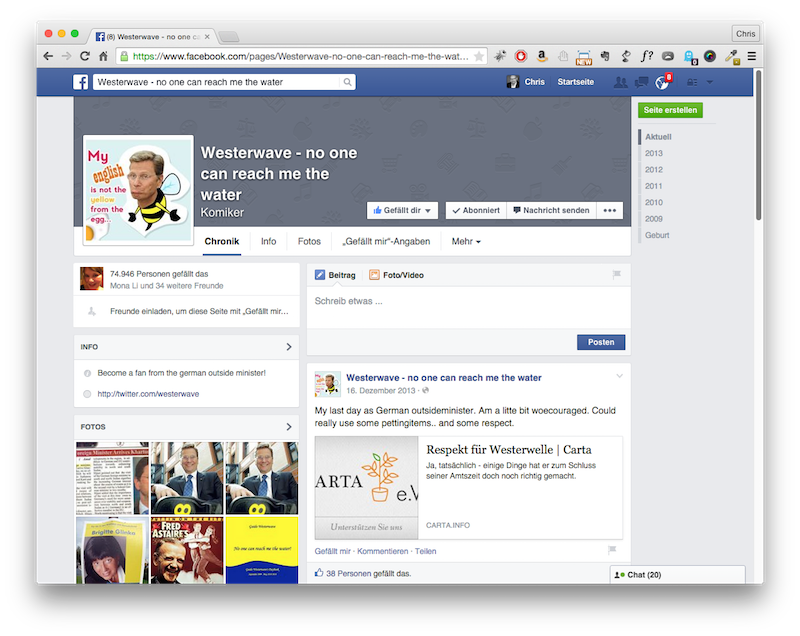
Task: Open friend requests icon in header
Action: click(x=621, y=82)
